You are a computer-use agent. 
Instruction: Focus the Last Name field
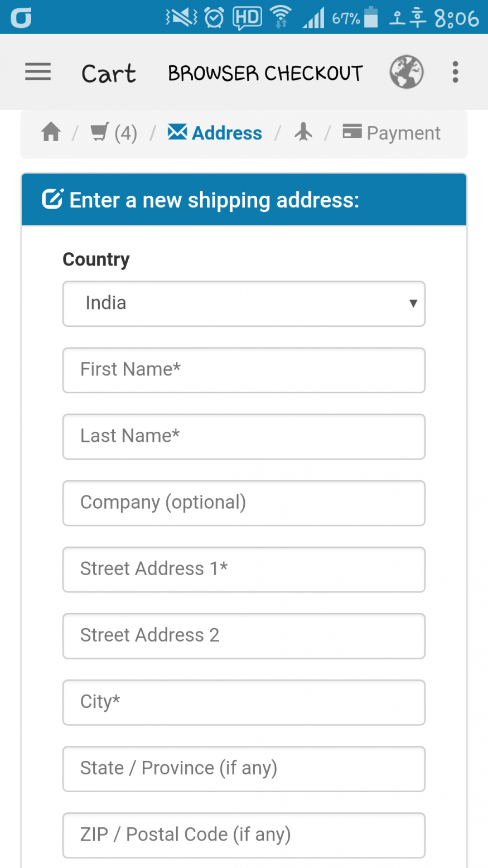click(x=244, y=436)
